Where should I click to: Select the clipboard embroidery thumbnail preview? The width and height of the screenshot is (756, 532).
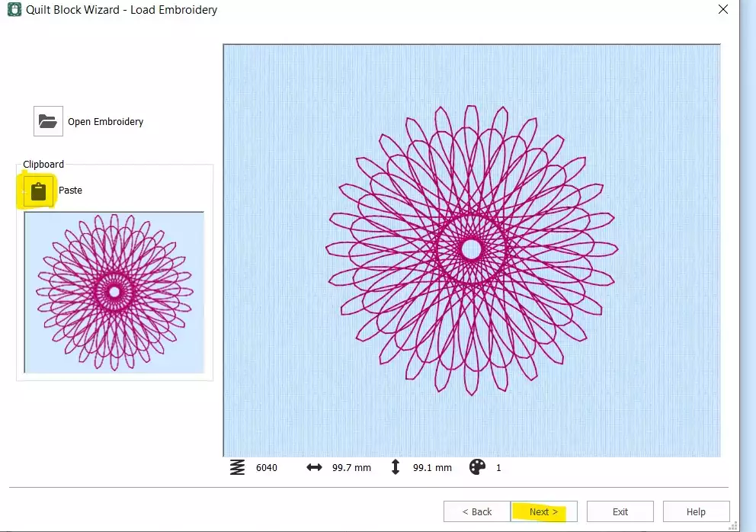[x=114, y=292]
